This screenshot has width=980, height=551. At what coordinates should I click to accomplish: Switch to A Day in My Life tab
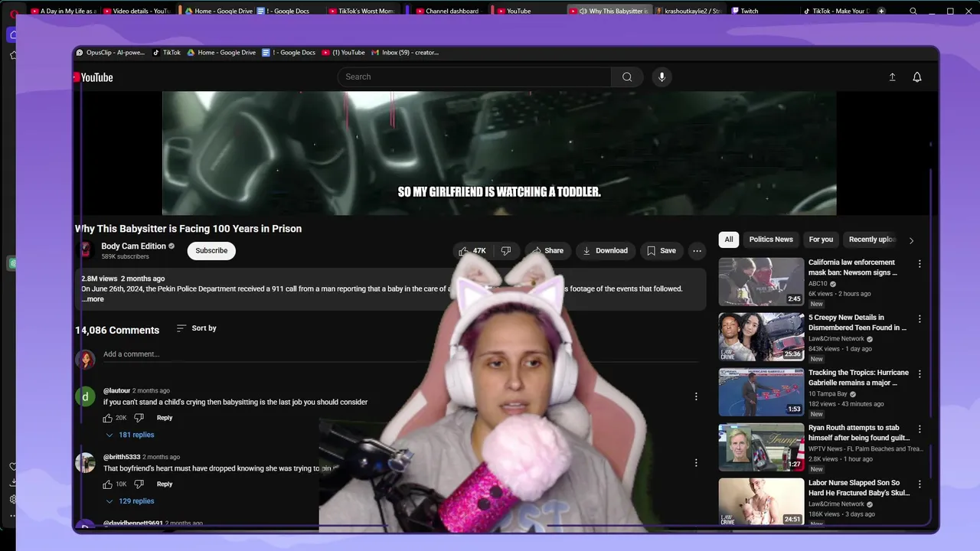[62, 11]
